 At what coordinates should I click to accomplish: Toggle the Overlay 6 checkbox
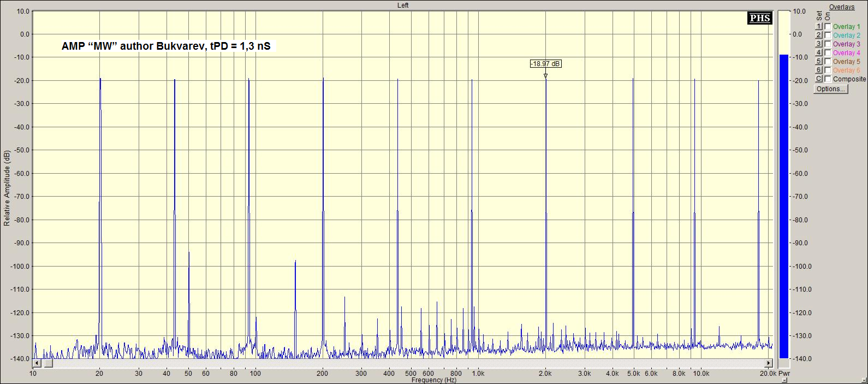(828, 70)
